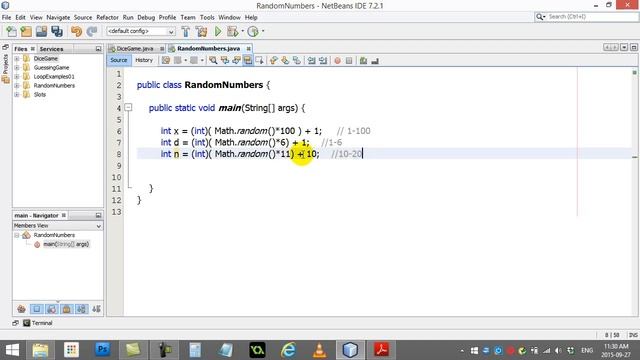Image resolution: width=640 pixels, height=360 pixels.
Task: Collapse the main method code fold
Action: point(128,108)
